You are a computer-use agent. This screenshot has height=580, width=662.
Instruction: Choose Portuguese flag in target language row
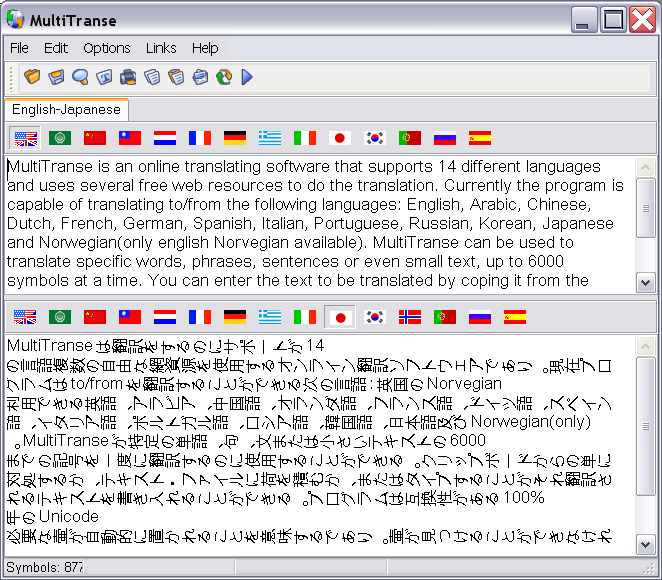[445, 317]
